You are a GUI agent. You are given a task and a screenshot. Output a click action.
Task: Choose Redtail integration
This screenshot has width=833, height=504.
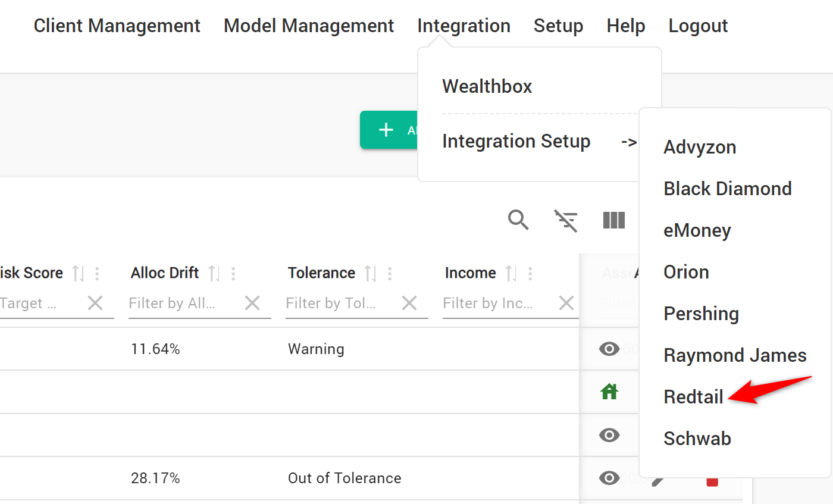click(693, 397)
